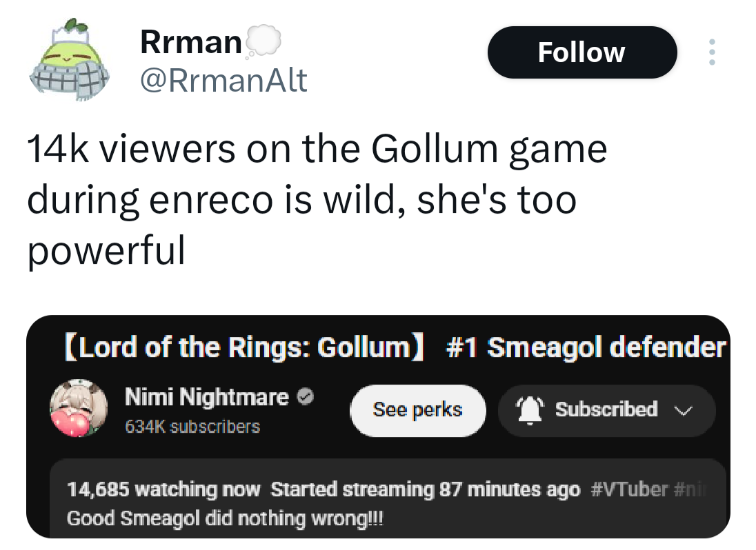756x550 pixels.
Task: Click the Subscribed label text
Action: [x=606, y=409]
